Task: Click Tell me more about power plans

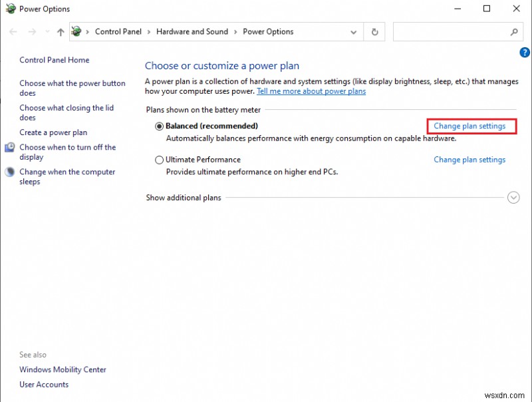Action: (311, 91)
